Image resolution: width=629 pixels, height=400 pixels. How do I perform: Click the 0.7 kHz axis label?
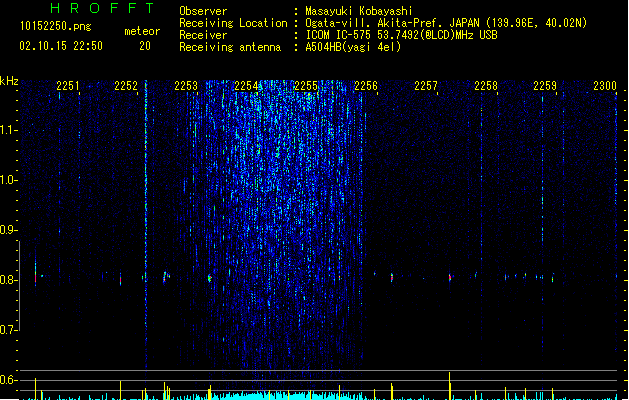click(8, 330)
